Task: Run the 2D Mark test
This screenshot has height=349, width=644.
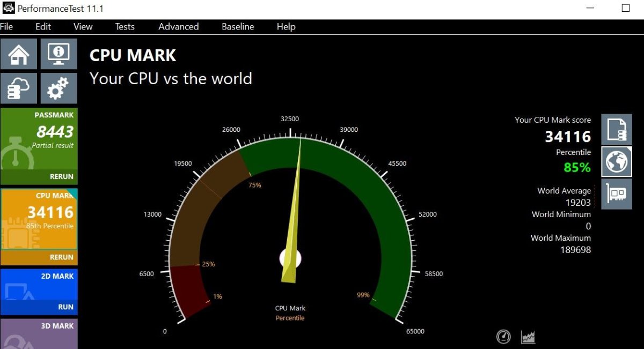Action: click(66, 307)
